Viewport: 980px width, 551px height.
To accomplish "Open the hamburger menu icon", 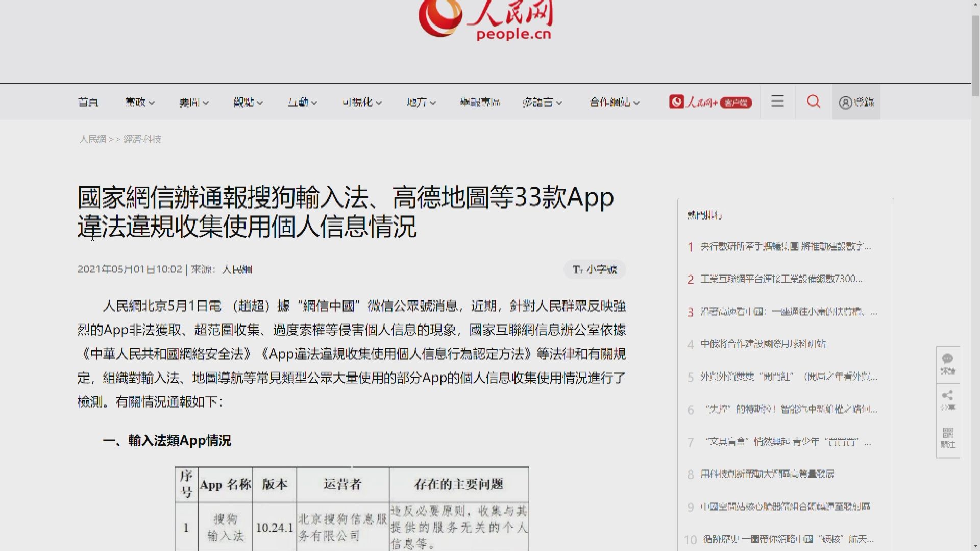I will click(x=777, y=101).
